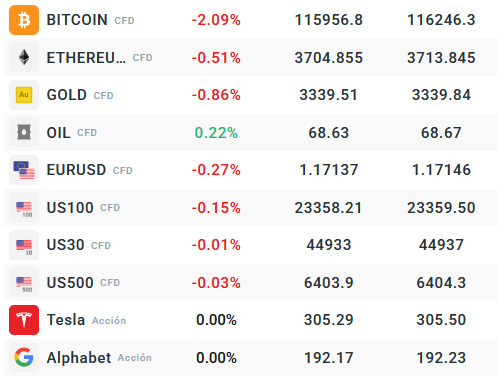Click Ethereum buy price 3713.845
The image size is (500, 377).
[x=441, y=58]
